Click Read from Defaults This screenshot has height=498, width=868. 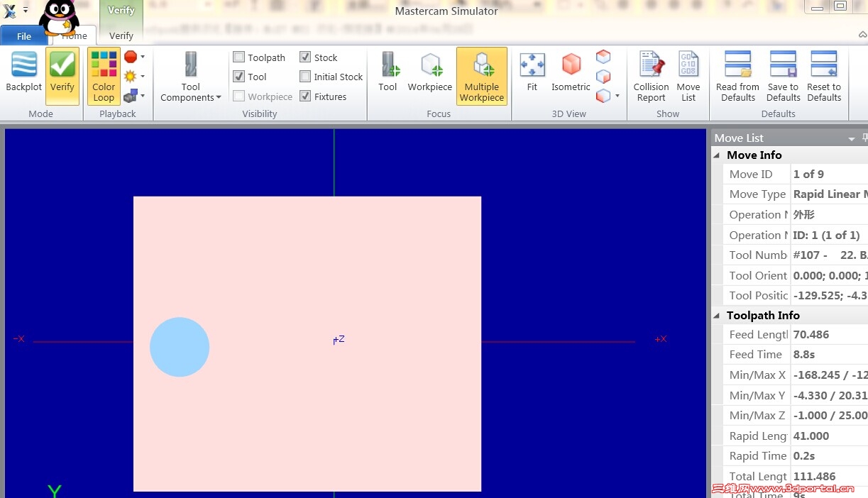pyautogui.click(x=737, y=76)
